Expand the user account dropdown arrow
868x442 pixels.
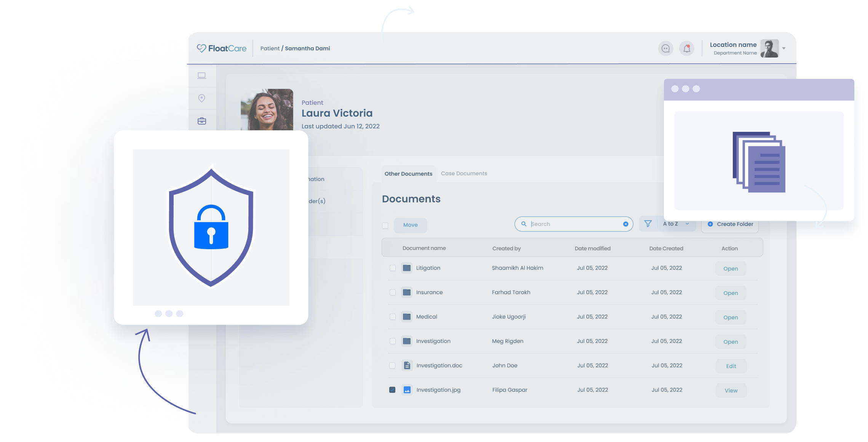pos(784,48)
